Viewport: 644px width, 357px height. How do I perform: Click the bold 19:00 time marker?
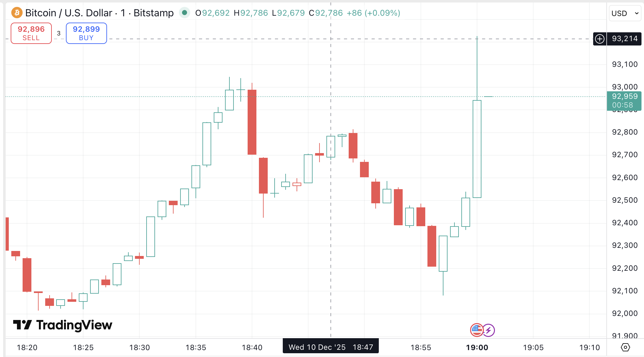(478, 347)
